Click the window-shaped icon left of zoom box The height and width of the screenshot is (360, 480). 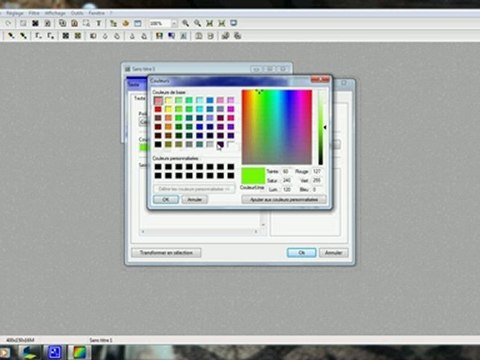(138, 23)
